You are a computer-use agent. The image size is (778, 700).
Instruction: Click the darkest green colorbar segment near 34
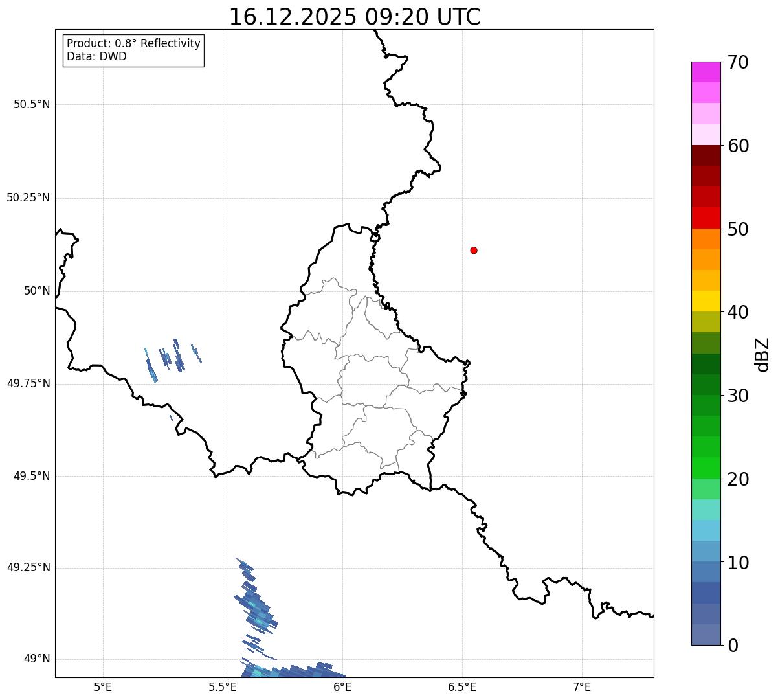click(706, 364)
